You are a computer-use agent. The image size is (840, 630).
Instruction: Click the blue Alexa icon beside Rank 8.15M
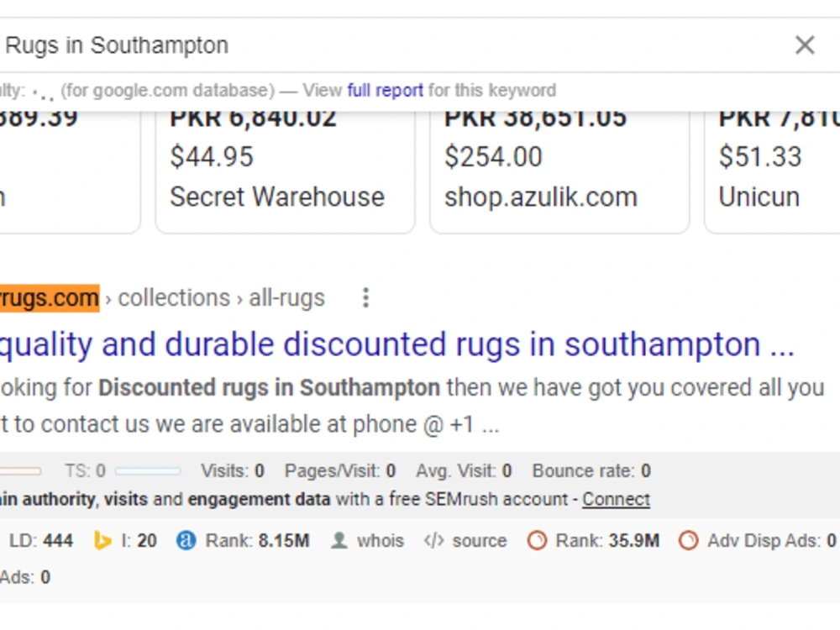(x=186, y=540)
